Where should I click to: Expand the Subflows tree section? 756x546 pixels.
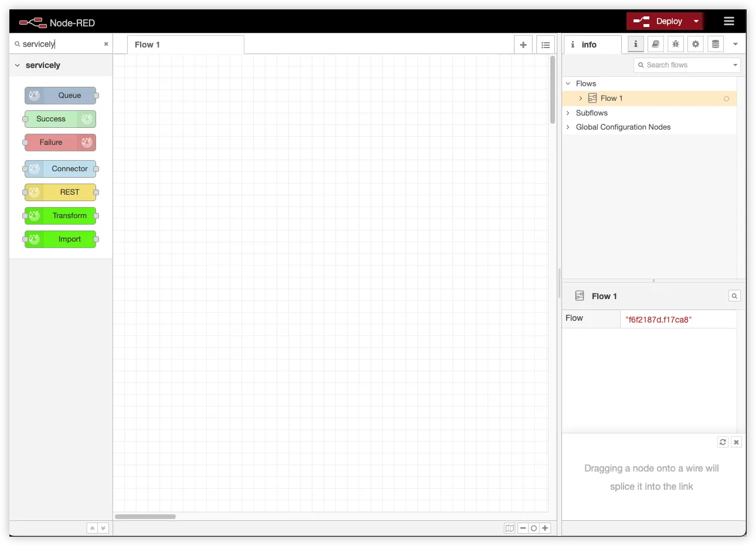pyautogui.click(x=568, y=113)
